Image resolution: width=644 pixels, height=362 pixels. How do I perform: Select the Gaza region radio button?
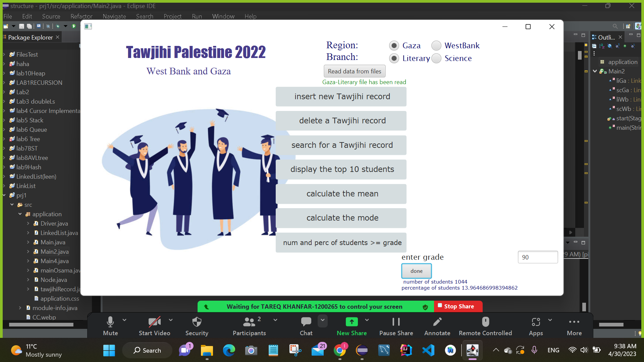tap(394, 46)
